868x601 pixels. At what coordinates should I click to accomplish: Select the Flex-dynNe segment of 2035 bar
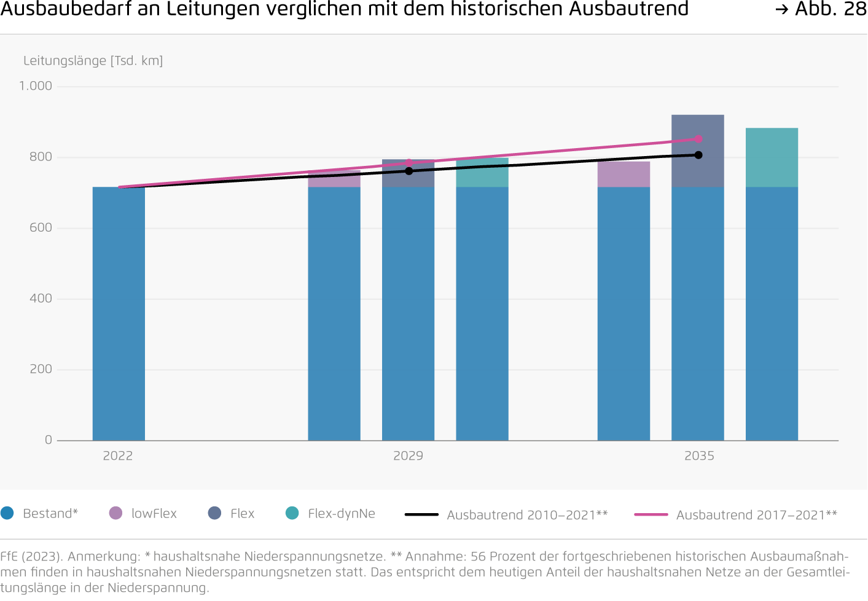click(772, 157)
